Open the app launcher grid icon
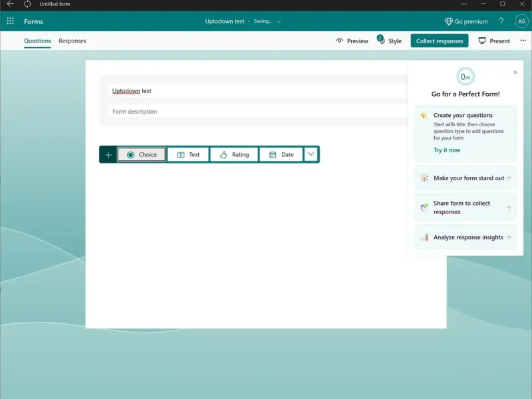 tap(11, 21)
